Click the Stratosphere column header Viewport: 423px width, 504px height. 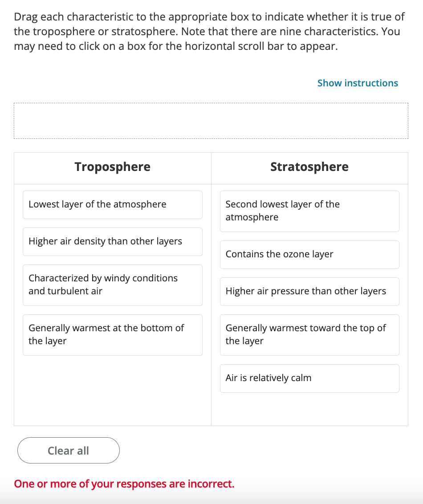(309, 167)
